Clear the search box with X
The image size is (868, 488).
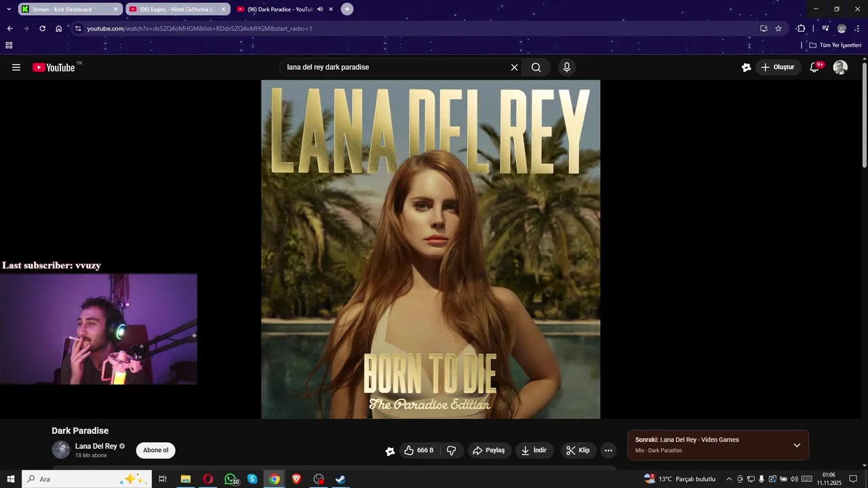coord(514,67)
